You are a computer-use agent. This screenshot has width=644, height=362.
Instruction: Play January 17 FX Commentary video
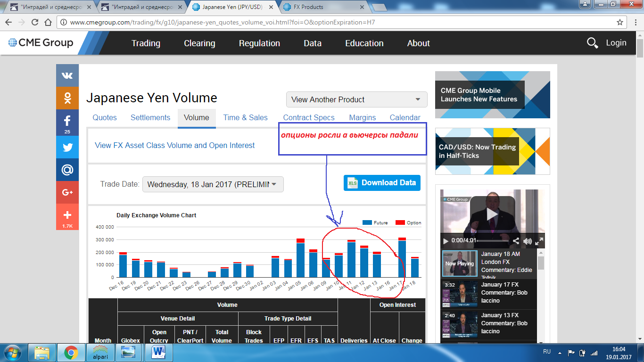pos(488,294)
